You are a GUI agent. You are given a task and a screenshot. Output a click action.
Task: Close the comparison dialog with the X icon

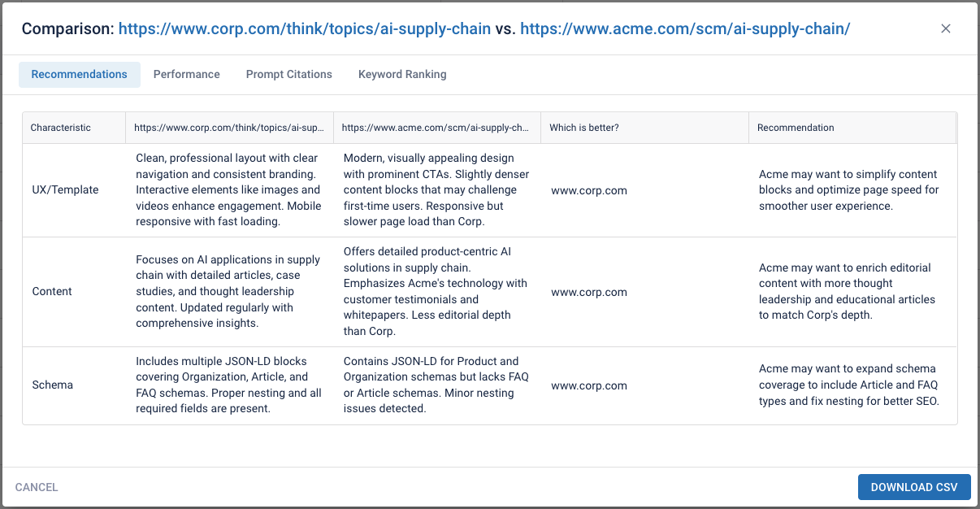[x=945, y=28]
